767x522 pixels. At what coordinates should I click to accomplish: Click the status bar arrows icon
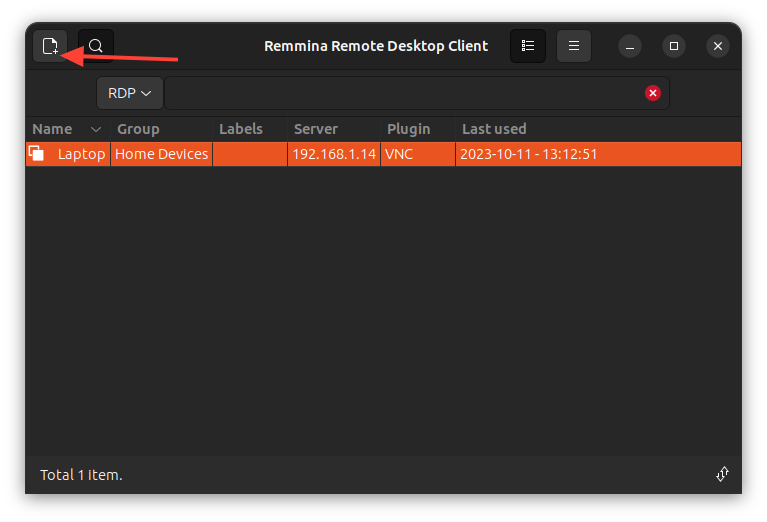click(x=722, y=474)
